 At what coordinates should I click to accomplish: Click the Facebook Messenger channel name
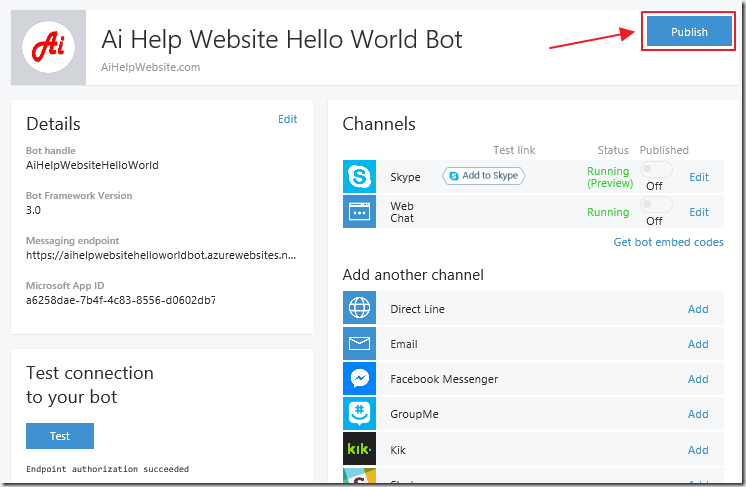(444, 379)
